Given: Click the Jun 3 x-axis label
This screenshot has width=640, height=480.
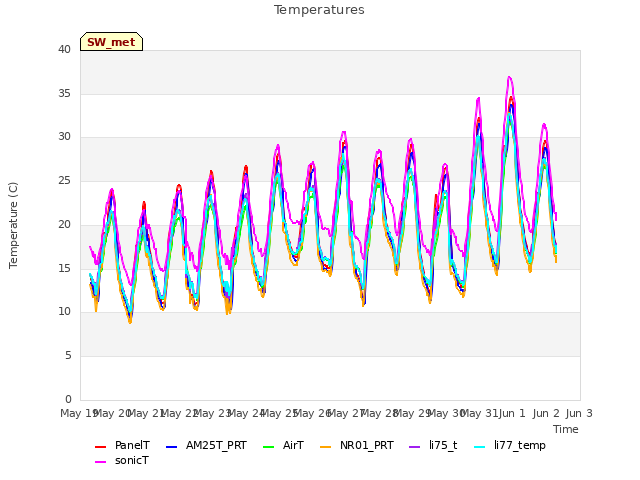Looking at the screenshot, I should (x=579, y=413).
